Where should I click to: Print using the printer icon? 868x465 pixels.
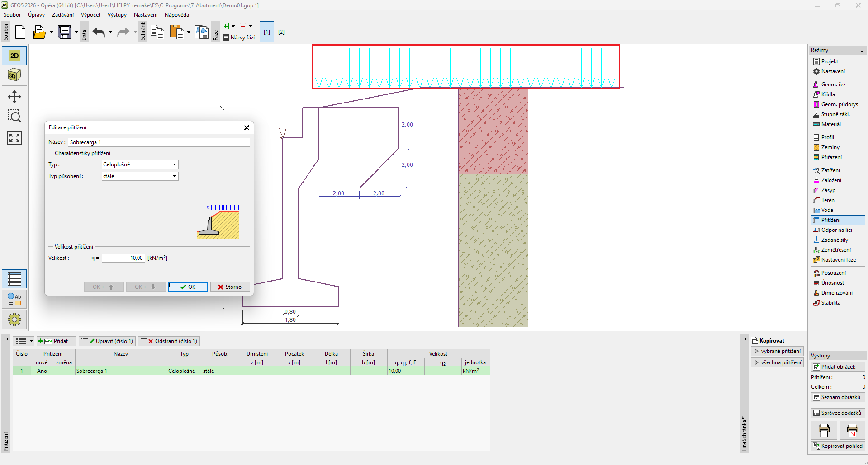pyautogui.click(x=824, y=430)
